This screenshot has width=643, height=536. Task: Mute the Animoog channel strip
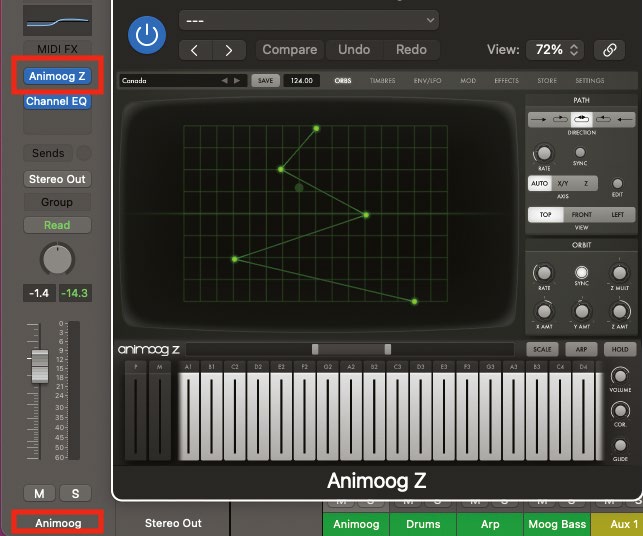tap(39, 493)
